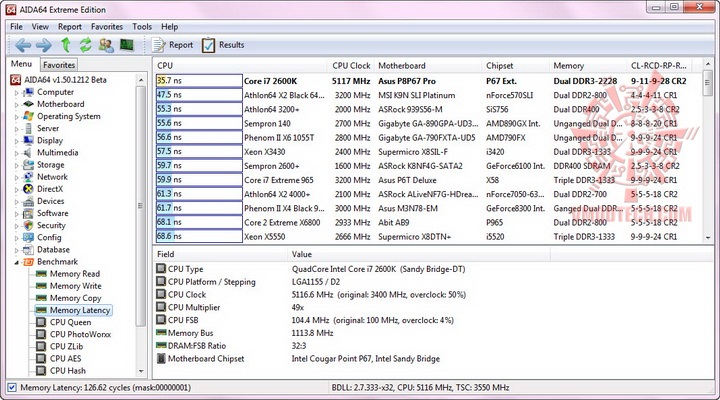Sort by Motherboard column header
Viewport: 720px width, 400px height.
click(428, 66)
